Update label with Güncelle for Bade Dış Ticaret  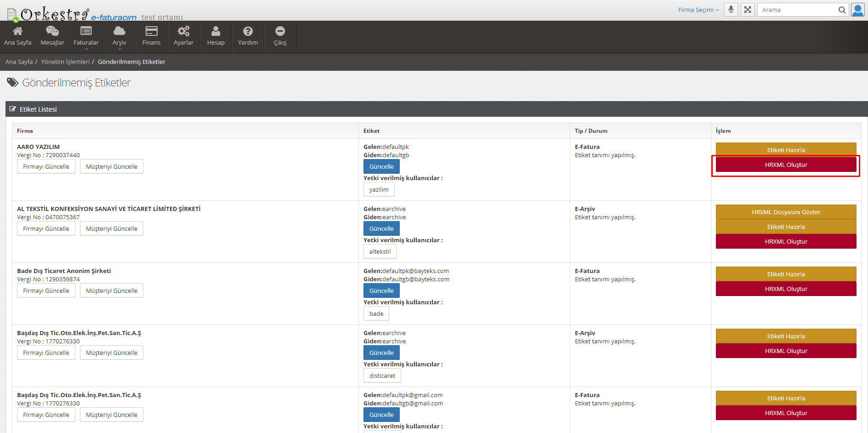point(381,291)
